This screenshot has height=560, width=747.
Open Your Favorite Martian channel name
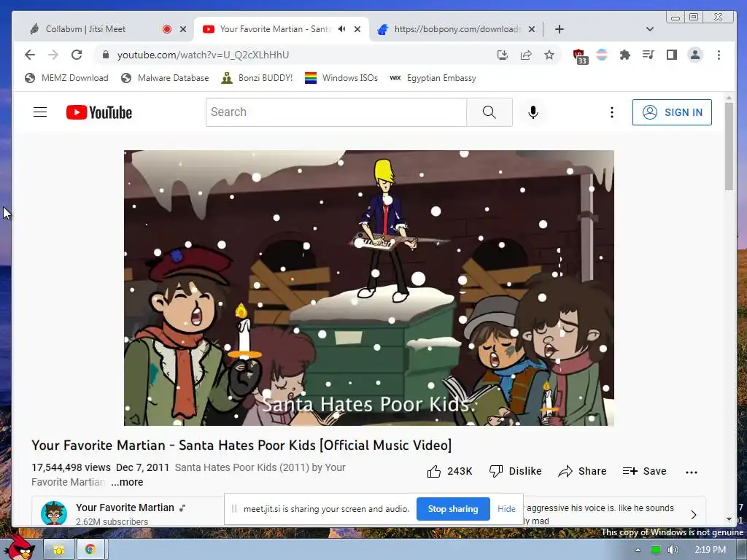(x=125, y=507)
